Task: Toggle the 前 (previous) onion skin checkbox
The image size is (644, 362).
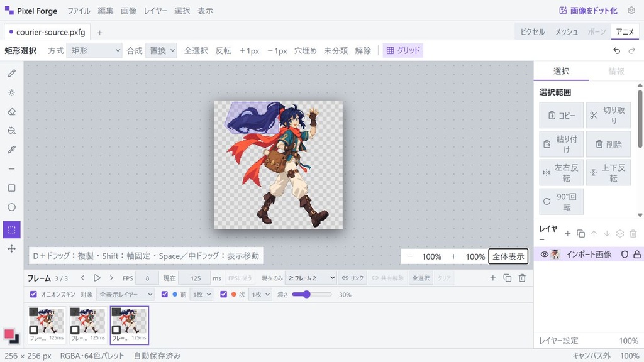Action: [165, 294]
